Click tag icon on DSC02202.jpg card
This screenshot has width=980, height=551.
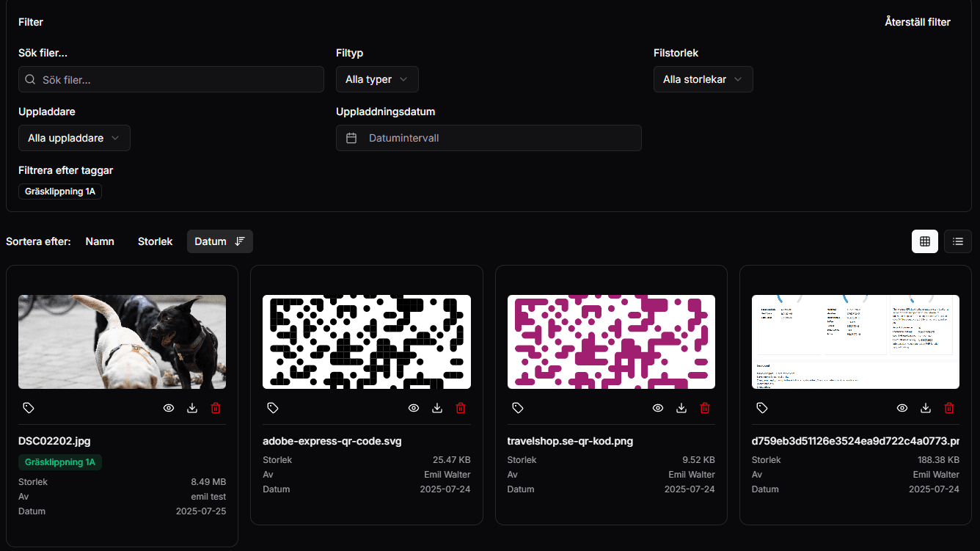pos(29,408)
